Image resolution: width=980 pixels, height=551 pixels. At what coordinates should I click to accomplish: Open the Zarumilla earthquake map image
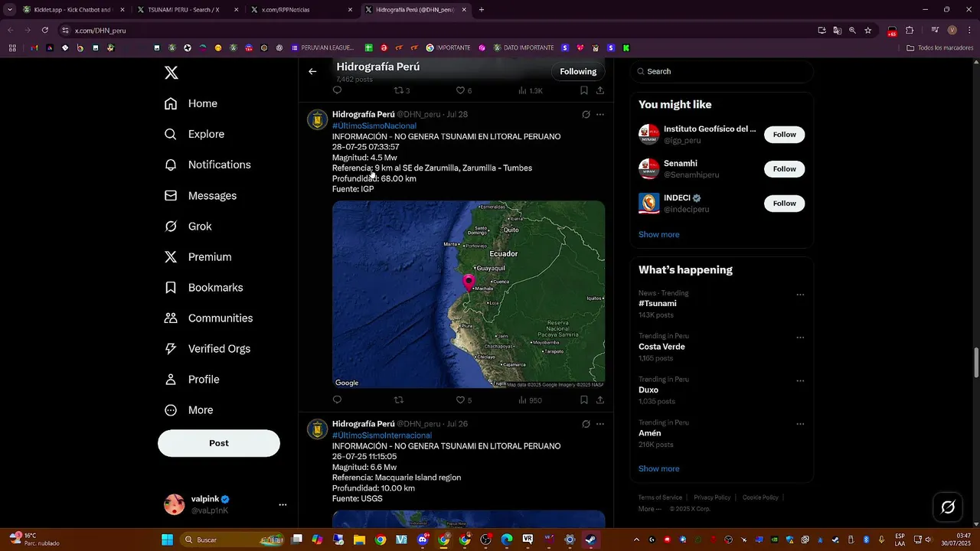(469, 295)
